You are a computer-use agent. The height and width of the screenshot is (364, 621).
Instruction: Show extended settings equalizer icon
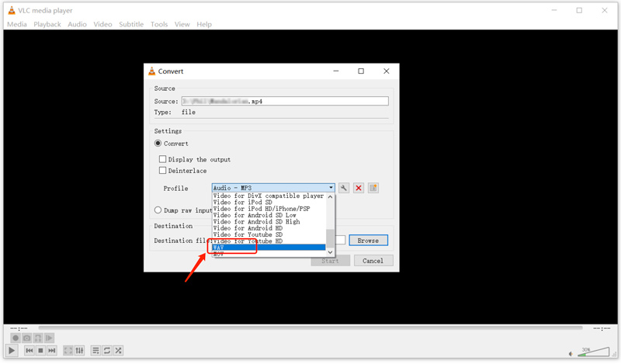click(80, 351)
